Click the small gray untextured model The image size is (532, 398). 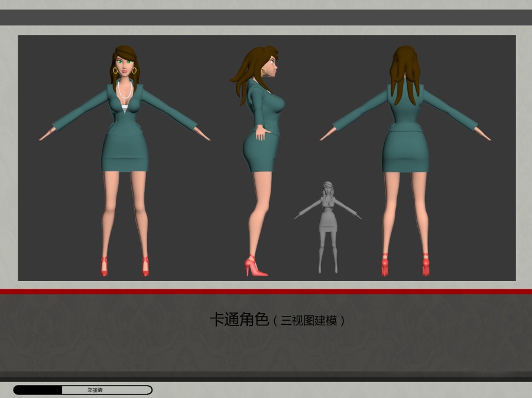click(x=327, y=227)
